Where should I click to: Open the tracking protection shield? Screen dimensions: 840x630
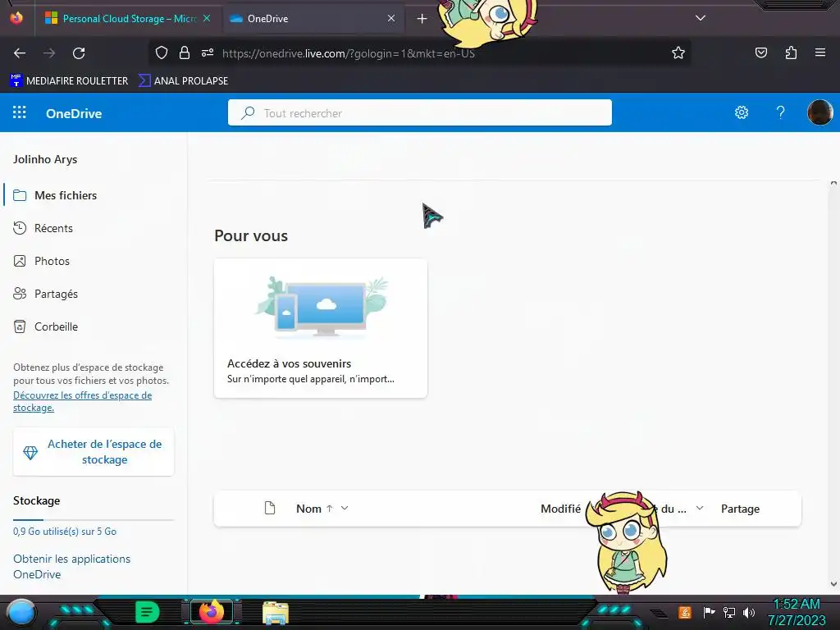[162, 52]
